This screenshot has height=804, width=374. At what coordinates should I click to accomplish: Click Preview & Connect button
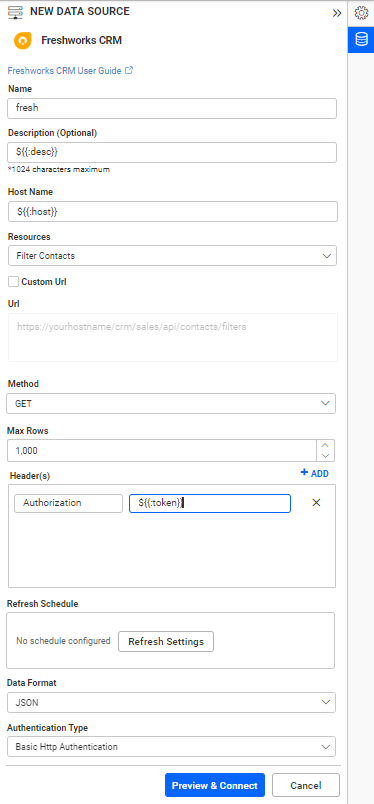coord(214,785)
